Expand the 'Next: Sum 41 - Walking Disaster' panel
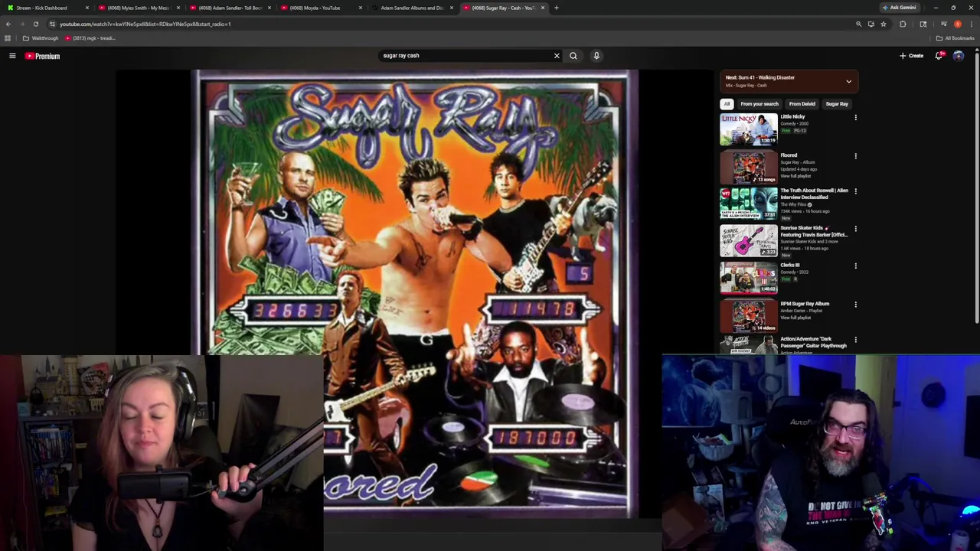980x551 pixels. [x=848, y=81]
